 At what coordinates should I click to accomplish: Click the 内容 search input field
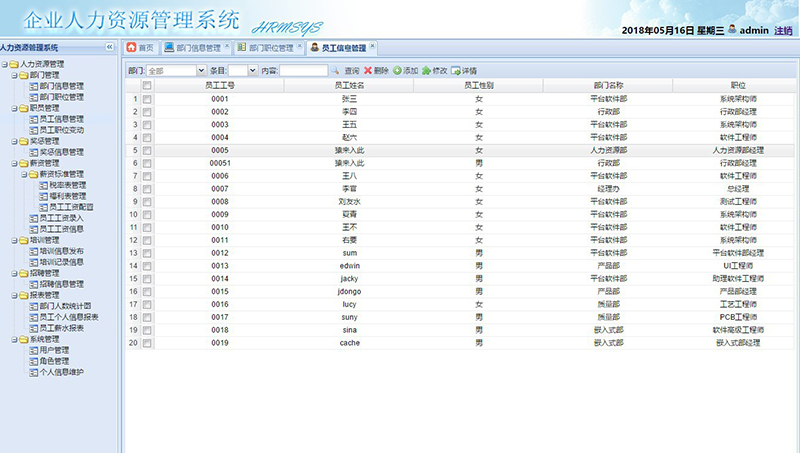click(303, 71)
